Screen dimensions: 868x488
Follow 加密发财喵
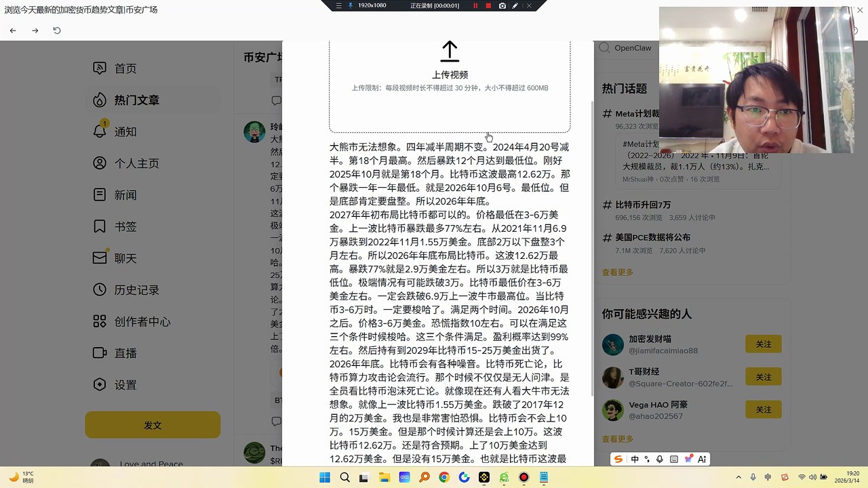point(764,344)
